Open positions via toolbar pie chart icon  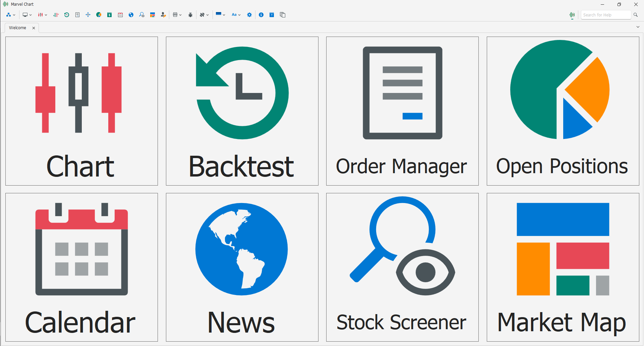coord(99,15)
